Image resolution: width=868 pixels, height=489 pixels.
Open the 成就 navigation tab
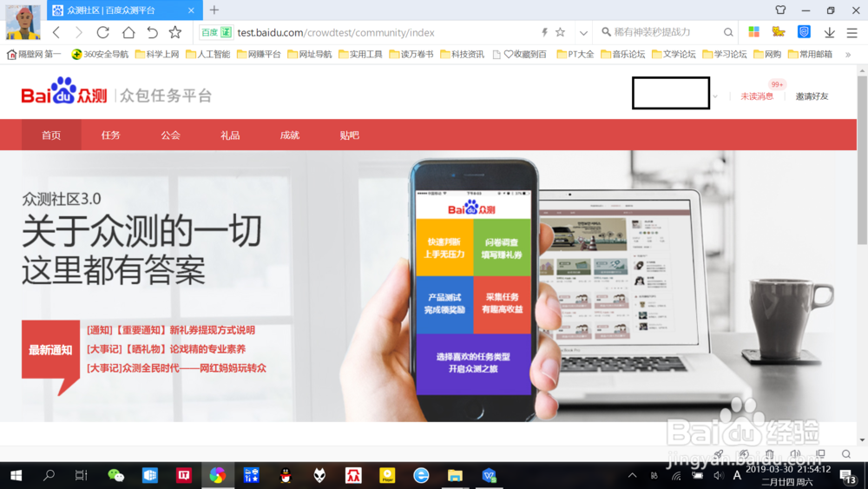pyautogui.click(x=290, y=135)
